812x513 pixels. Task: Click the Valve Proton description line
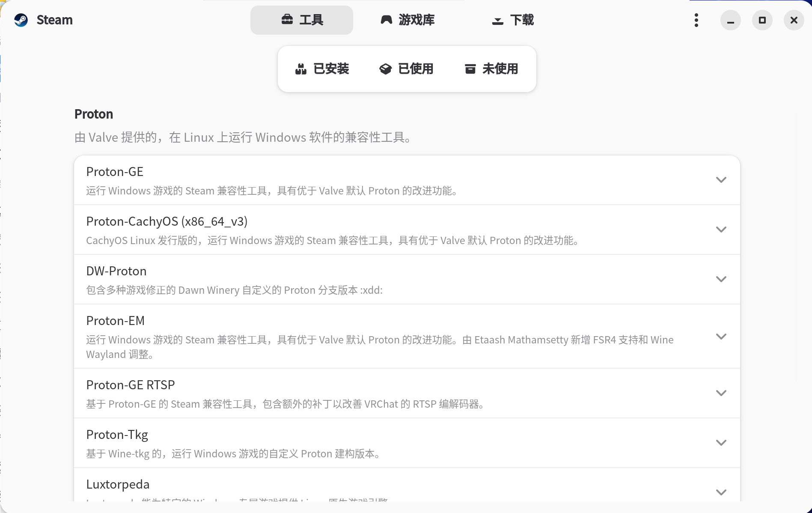coord(243,137)
